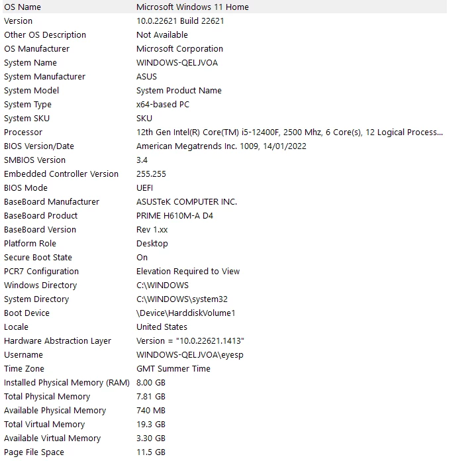The height and width of the screenshot is (461, 476).
Task: Click the Version = "10.0.22621.1413" value
Action: (x=190, y=341)
